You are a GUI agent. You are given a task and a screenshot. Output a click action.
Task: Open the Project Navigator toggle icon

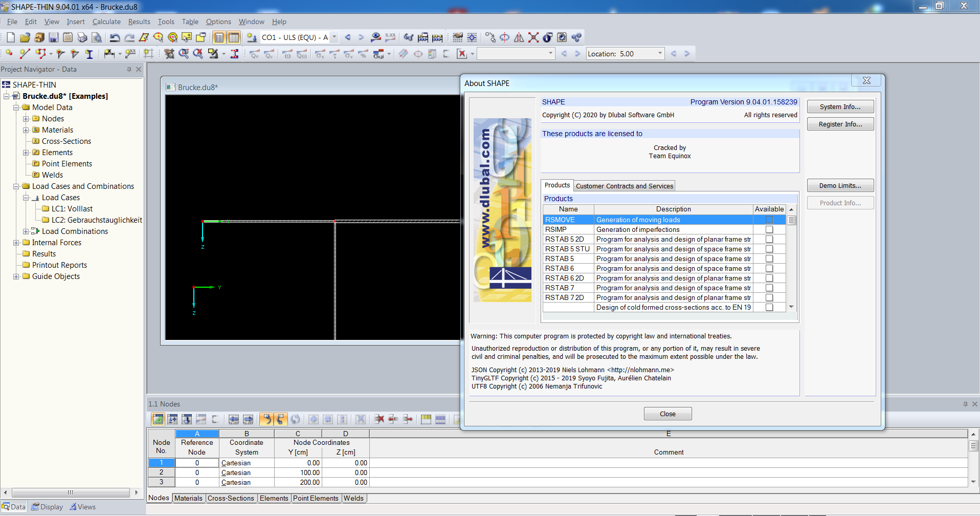pyautogui.click(x=219, y=37)
